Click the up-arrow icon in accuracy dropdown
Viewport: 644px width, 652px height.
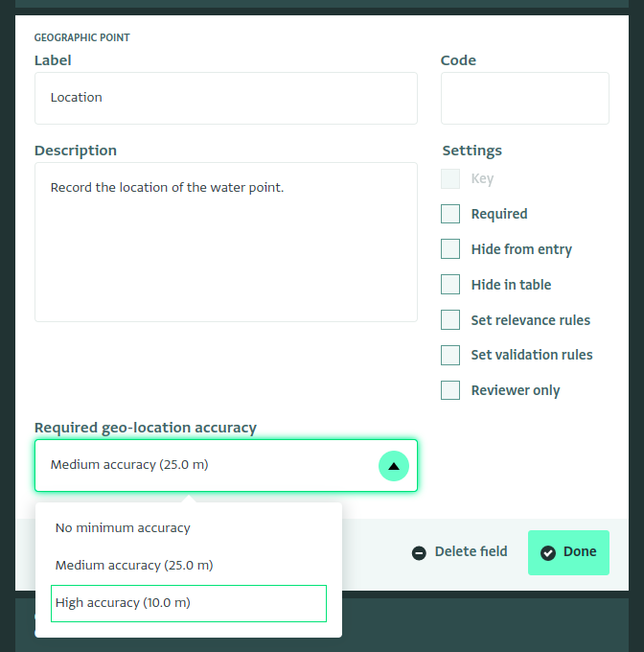click(394, 466)
